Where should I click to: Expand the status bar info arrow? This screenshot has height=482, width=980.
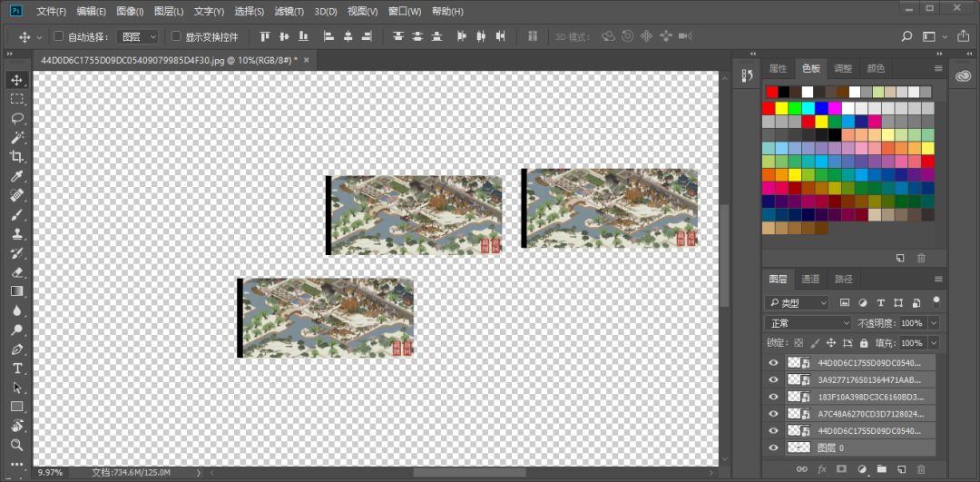(199, 473)
